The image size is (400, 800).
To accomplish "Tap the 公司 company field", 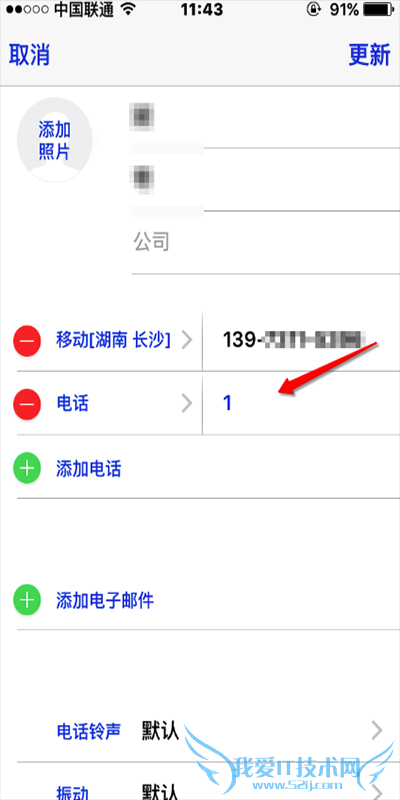I will (x=266, y=242).
